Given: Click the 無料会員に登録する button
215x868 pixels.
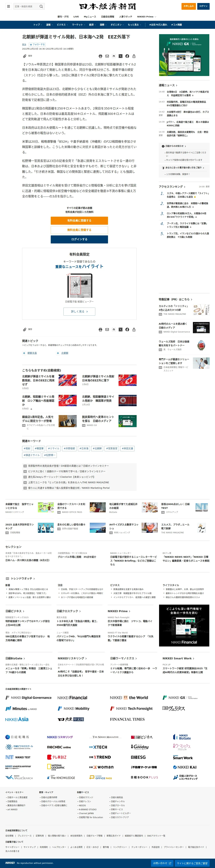Looking at the screenshot, I should coord(79,230).
